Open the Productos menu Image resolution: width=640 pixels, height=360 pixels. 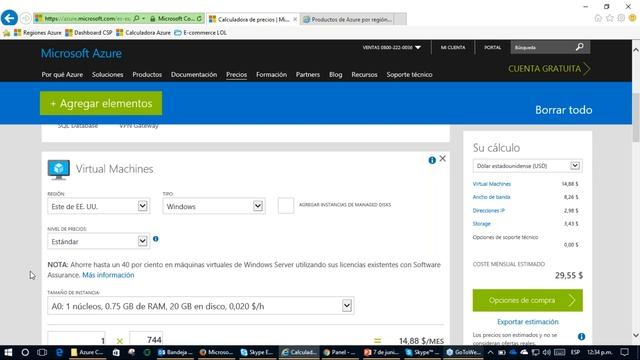coord(147,75)
